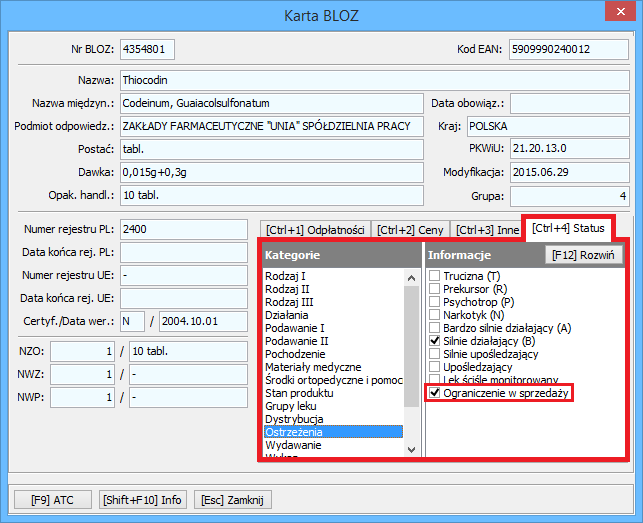The height and width of the screenshot is (523, 643).
Task: Choose the Grupy leku category
Action: [333, 406]
